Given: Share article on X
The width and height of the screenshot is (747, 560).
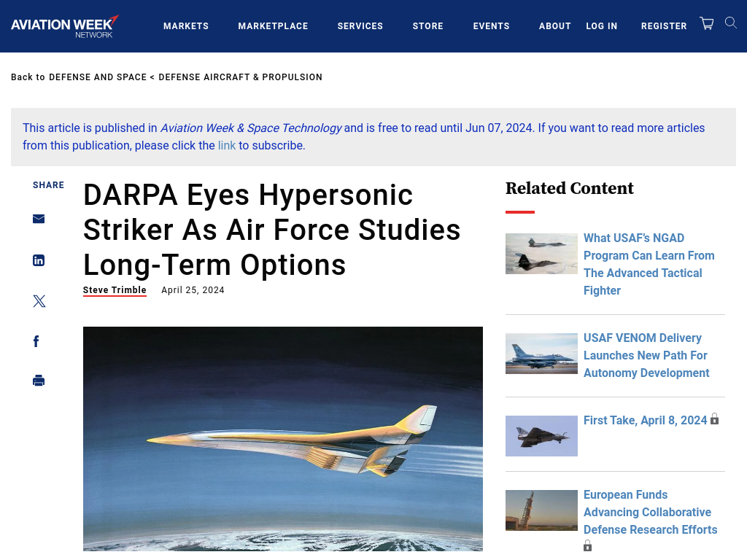Looking at the screenshot, I should click(39, 301).
